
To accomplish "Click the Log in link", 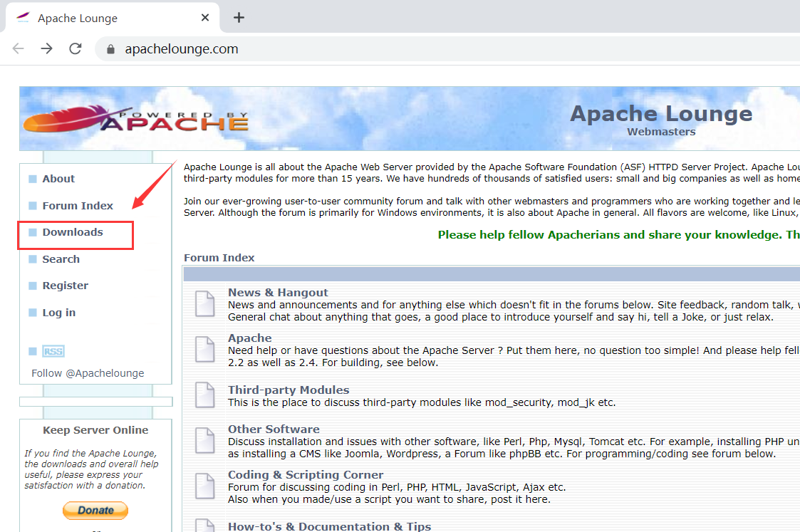I will [x=58, y=312].
